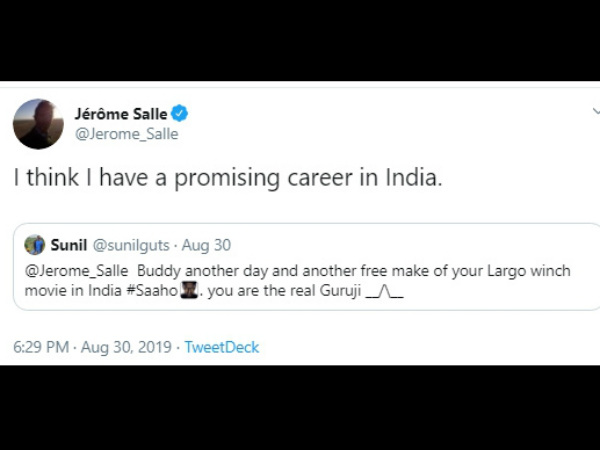
Task: Expand the tweet options chevron menu
Action: click(596, 111)
